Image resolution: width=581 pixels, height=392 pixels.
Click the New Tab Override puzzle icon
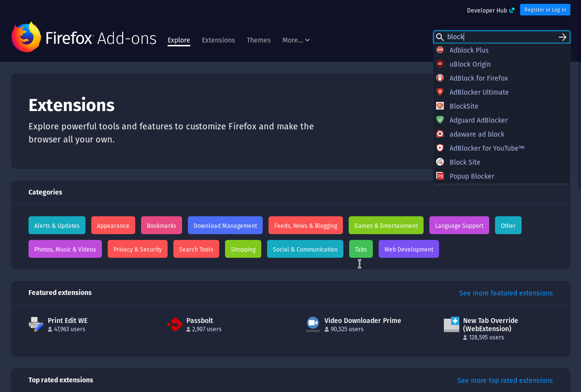[x=451, y=325]
